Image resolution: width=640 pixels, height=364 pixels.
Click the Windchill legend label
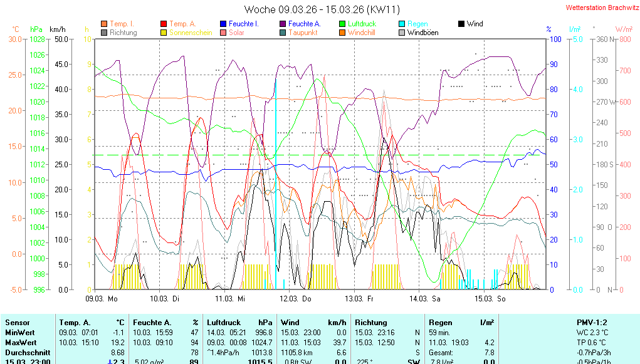tap(361, 33)
